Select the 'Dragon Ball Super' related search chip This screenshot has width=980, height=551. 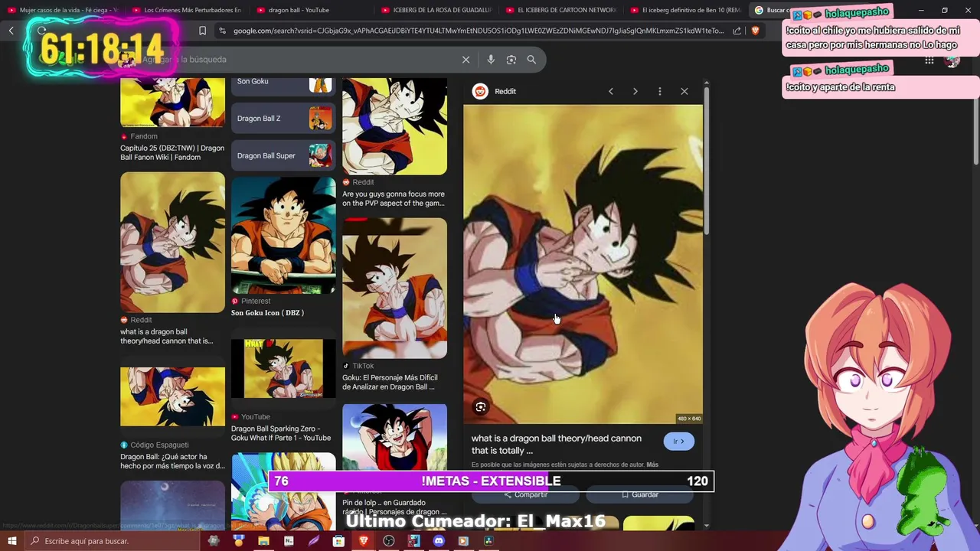tap(283, 155)
